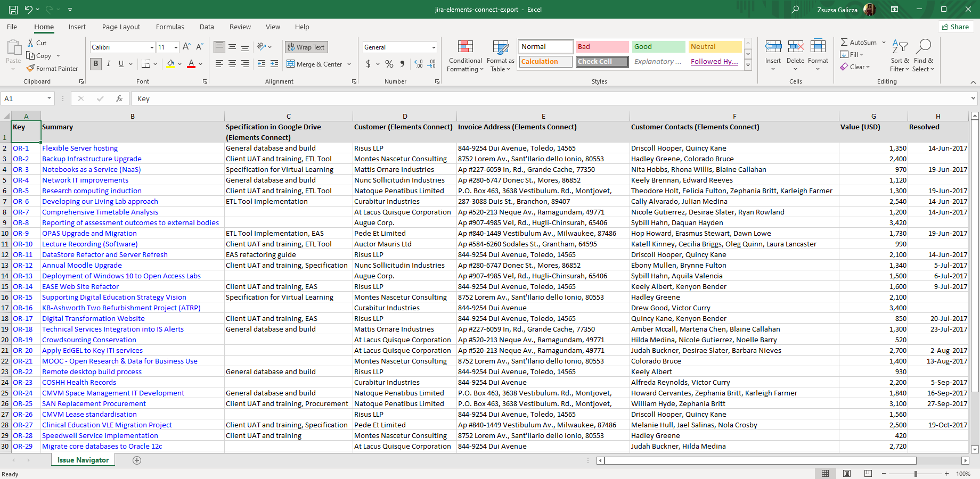980x479 pixels.
Task: Click the Fill Color bucket swatch
Action: pyautogui.click(x=170, y=64)
